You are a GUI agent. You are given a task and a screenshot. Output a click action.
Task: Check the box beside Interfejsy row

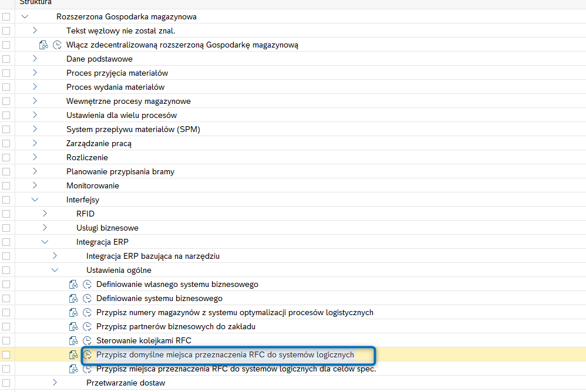pyautogui.click(x=6, y=200)
